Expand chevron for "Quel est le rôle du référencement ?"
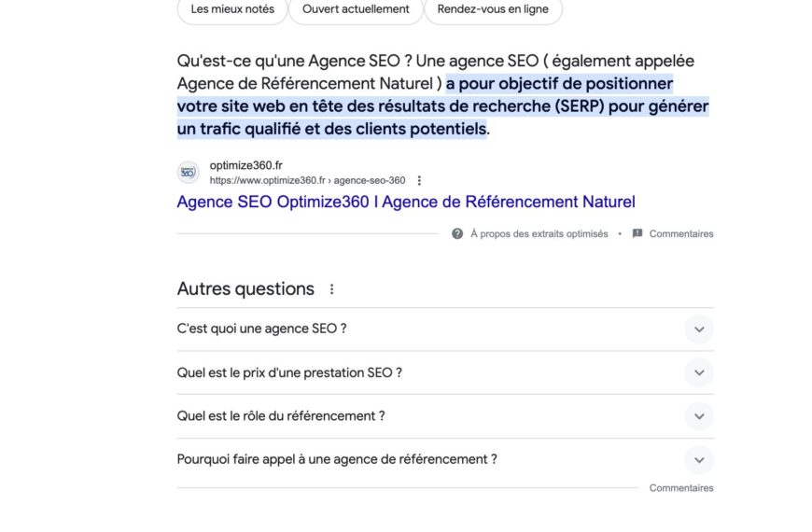The height and width of the screenshot is (532, 812). (x=698, y=416)
